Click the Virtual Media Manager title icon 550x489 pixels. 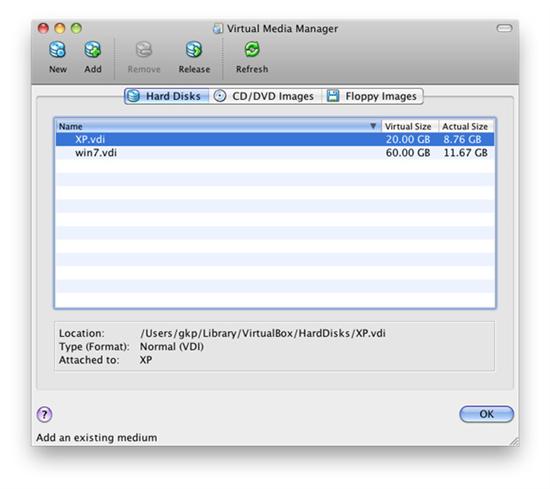coord(218,28)
